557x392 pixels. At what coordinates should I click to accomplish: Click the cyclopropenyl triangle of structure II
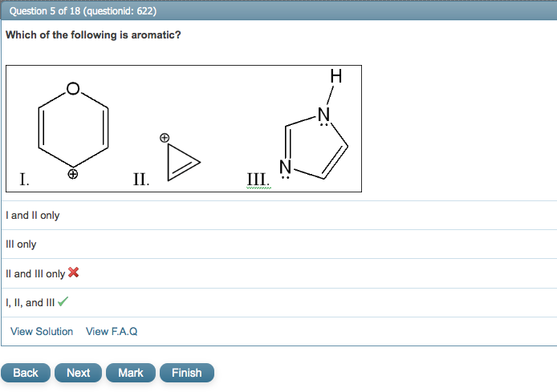pyautogui.click(x=181, y=164)
